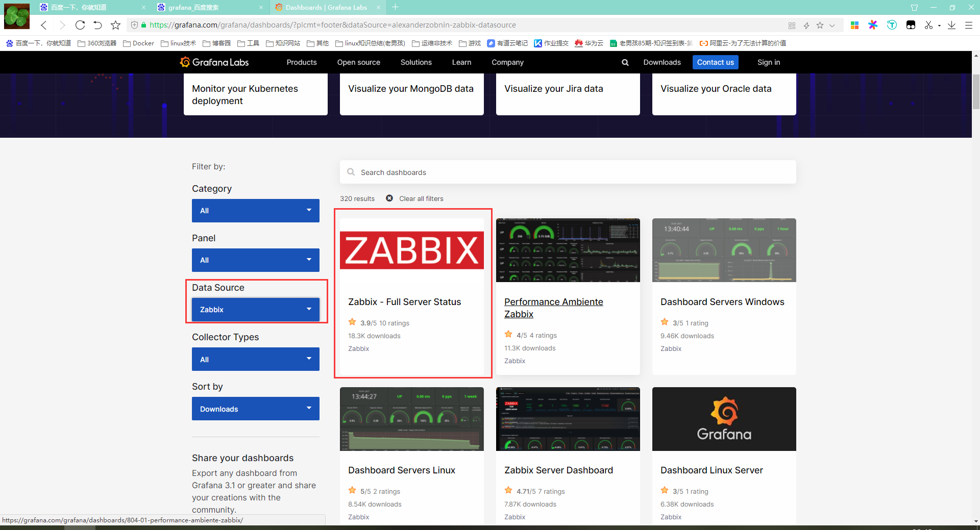The height and width of the screenshot is (530, 980).
Task: Open the QR code icon in address bar
Action: point(792,26)
